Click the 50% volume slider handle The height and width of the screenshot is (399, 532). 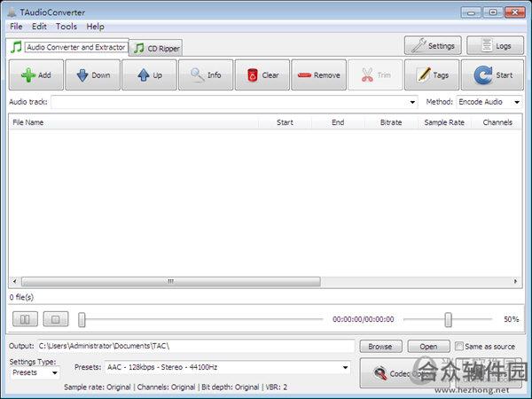[x=448, y=319]
